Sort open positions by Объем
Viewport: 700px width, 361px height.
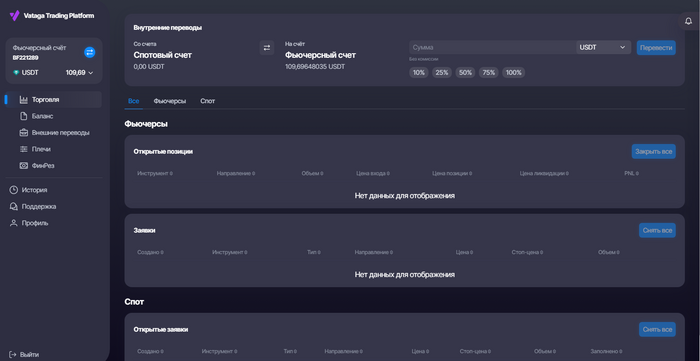[312, 173]
